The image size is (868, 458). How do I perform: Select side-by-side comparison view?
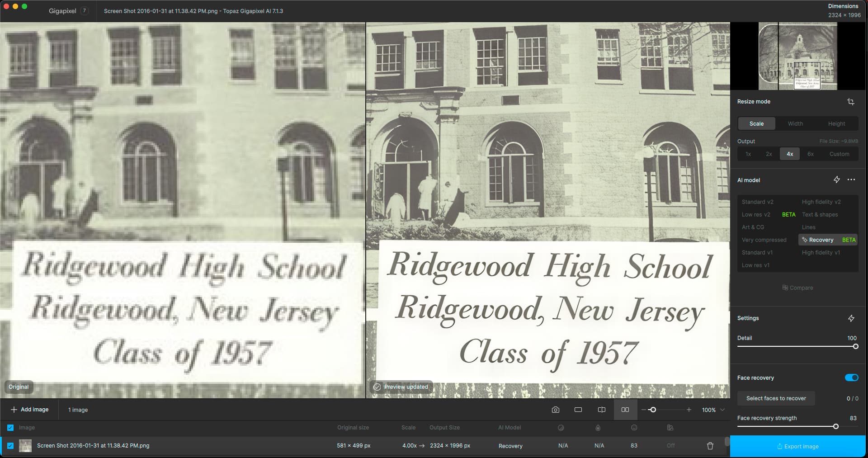[x=625, y=410]
